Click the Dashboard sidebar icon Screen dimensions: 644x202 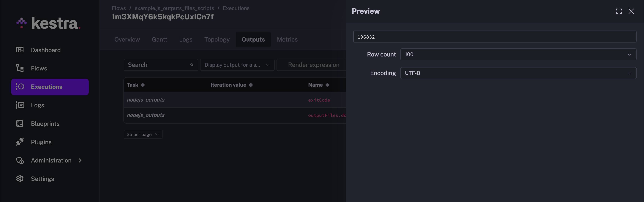(x=20, y=50)
